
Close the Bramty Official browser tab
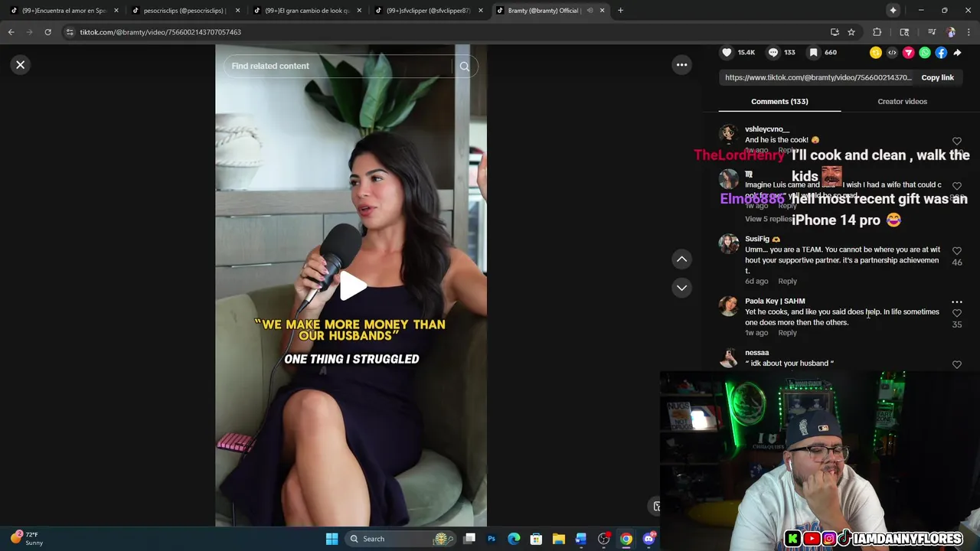click(x=602, y=11)
